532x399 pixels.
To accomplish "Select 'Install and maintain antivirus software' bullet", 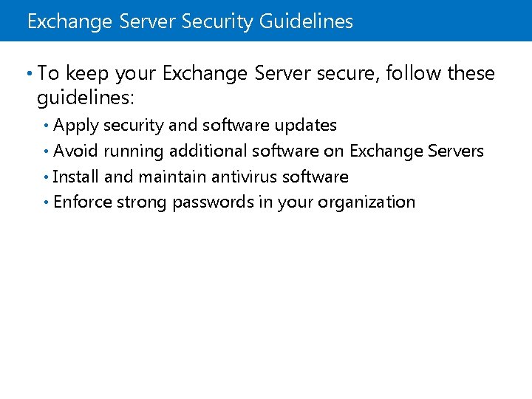I will tap(200, 177).
